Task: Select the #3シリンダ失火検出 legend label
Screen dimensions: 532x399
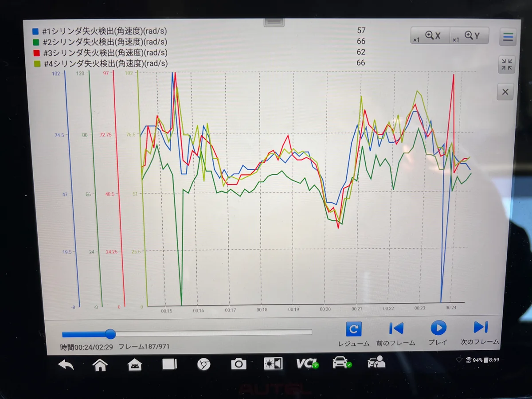Action: coord(105,53)
